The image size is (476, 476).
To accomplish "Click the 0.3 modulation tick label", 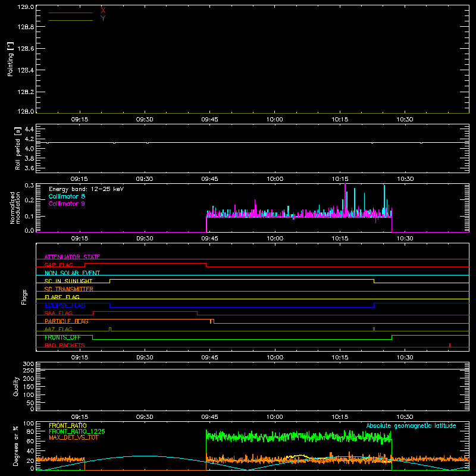I will (x=29, y=186).
